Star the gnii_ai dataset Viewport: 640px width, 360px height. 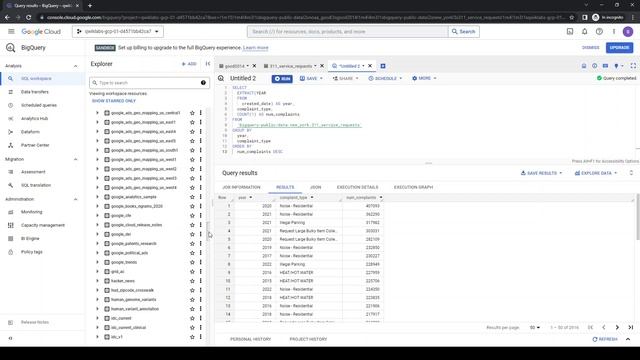(192, 271)
